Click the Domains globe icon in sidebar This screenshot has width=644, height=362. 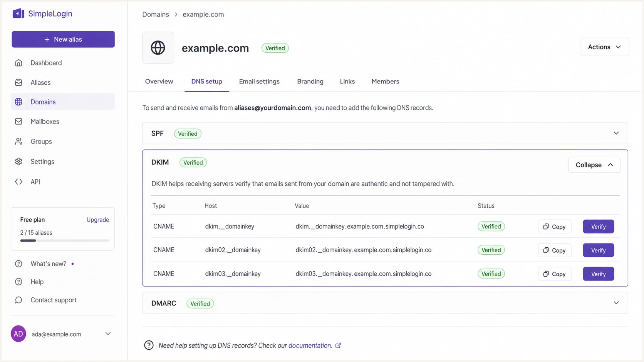coord(18,102)
